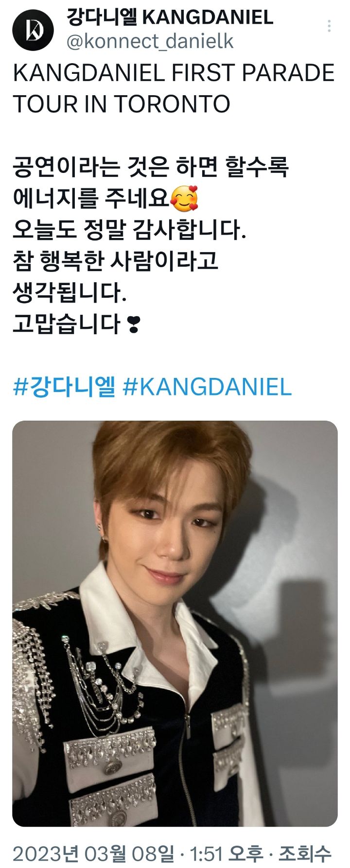The width and height of the screenshot is (350, 868).
Task: Click the black heart emoji after 고맙습니다
Action: coord(133,324)
